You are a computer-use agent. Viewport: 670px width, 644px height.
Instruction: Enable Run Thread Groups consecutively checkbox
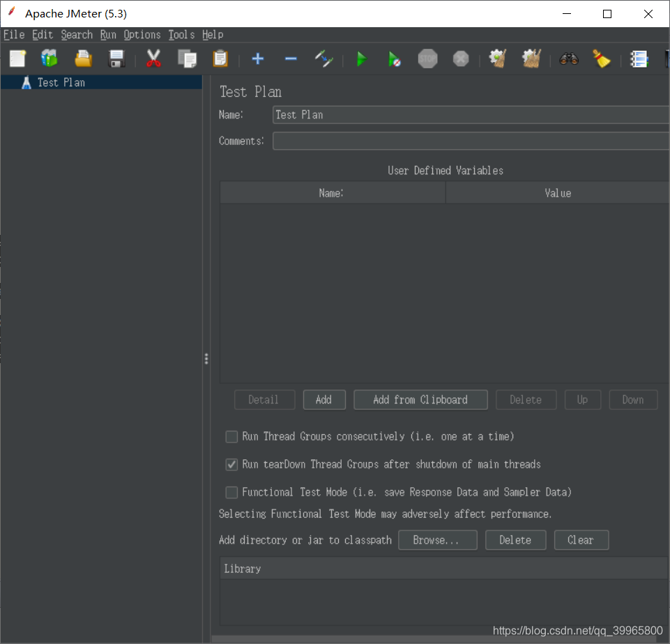point(231,436)
